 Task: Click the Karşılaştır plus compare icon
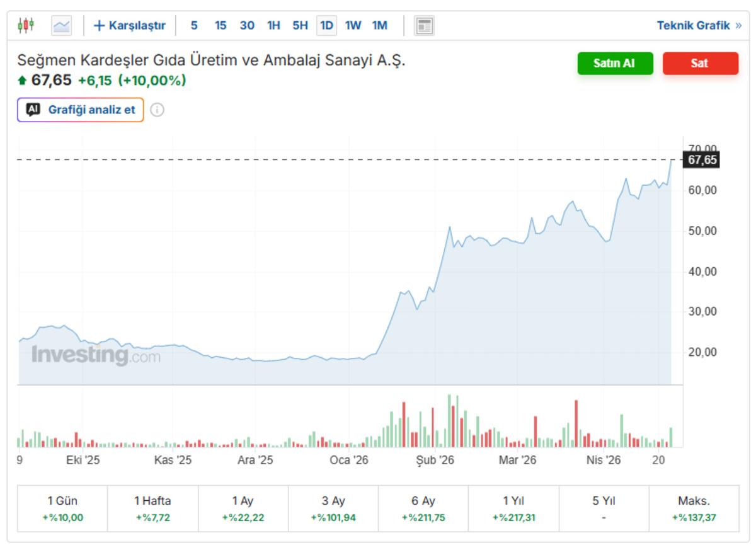[99, 26]
